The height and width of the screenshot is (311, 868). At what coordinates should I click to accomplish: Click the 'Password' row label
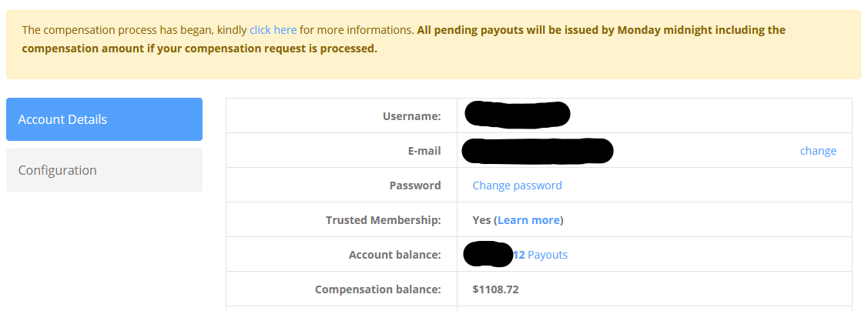click(x=414, y=186)
